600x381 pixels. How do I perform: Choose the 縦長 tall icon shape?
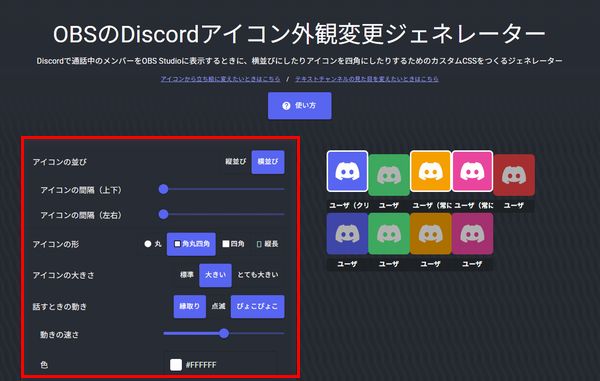267,244
